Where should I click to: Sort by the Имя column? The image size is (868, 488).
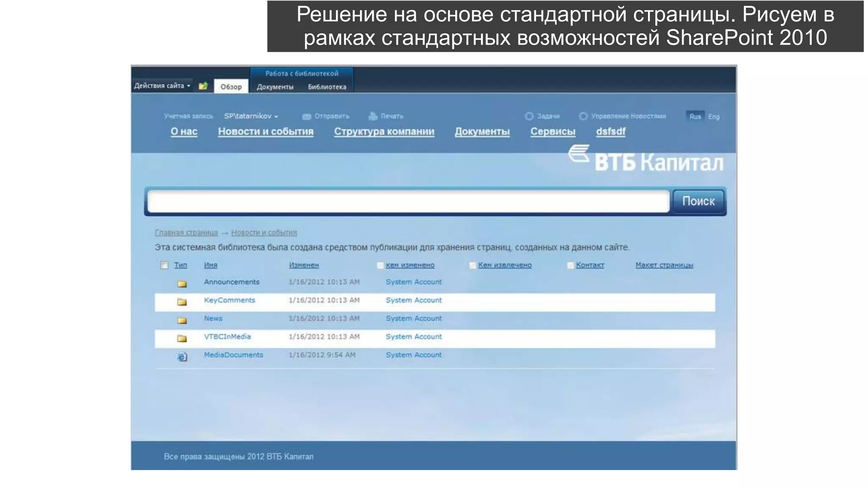[x=211, y=265]
